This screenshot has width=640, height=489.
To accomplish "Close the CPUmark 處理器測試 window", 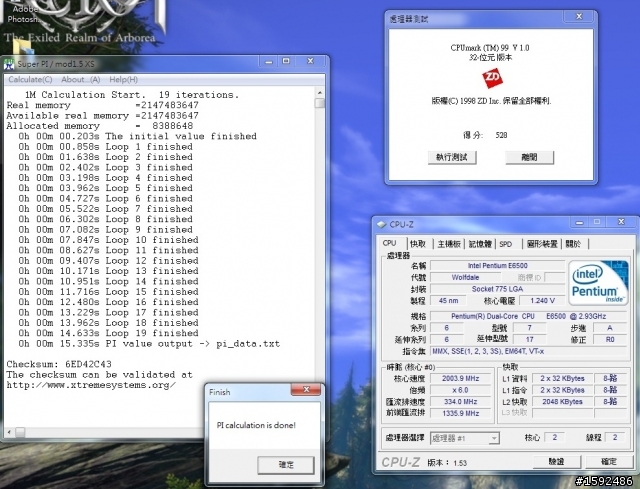I will click(x=579, y=16).
